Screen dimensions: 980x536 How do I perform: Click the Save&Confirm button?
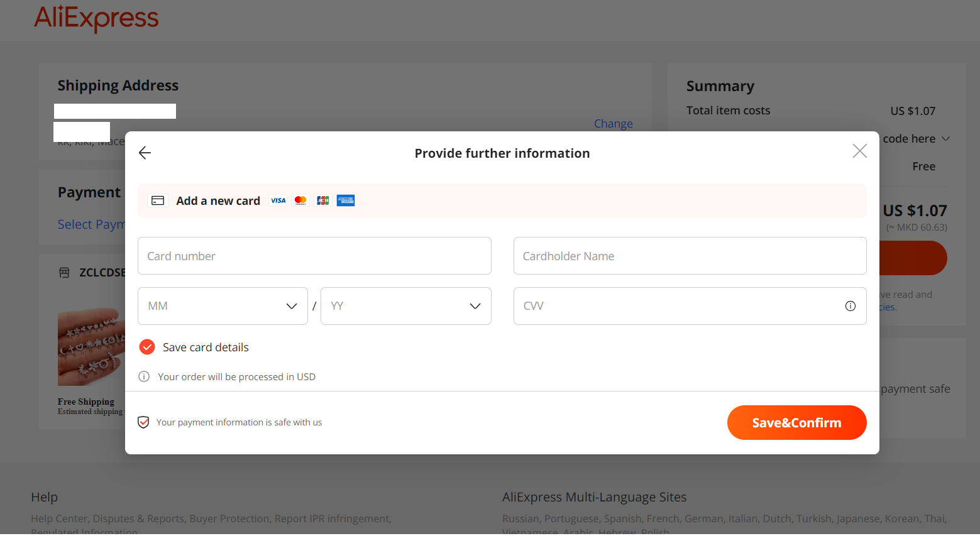(x=796, y=422)
